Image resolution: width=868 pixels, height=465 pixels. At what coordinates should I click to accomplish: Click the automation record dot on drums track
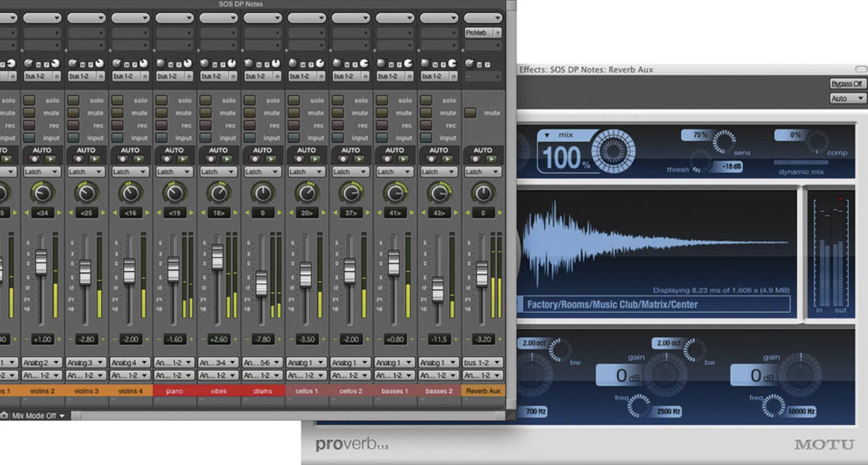coord(255,159)
